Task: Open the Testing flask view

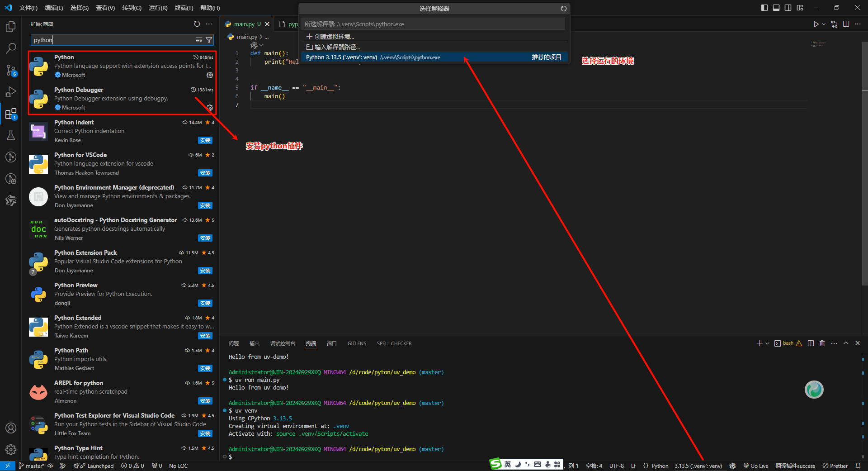Action: pyautogui.click(x=11, y=135)
